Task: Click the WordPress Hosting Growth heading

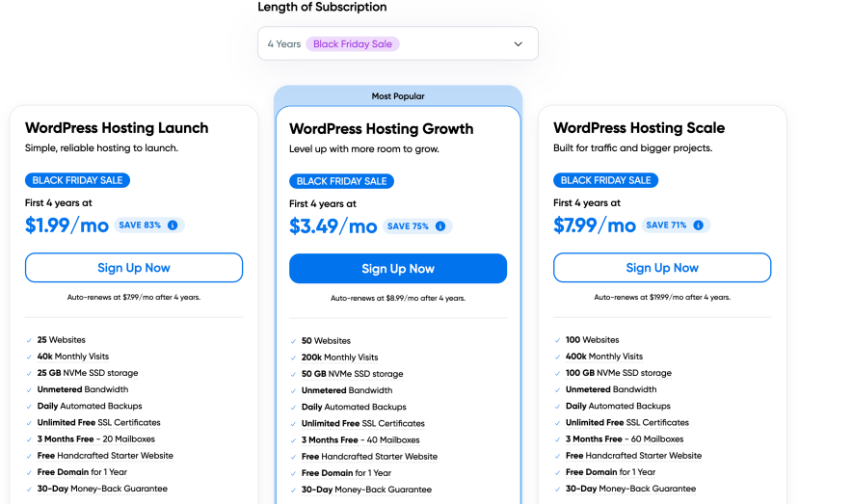Action: click(x=382, y=129)
